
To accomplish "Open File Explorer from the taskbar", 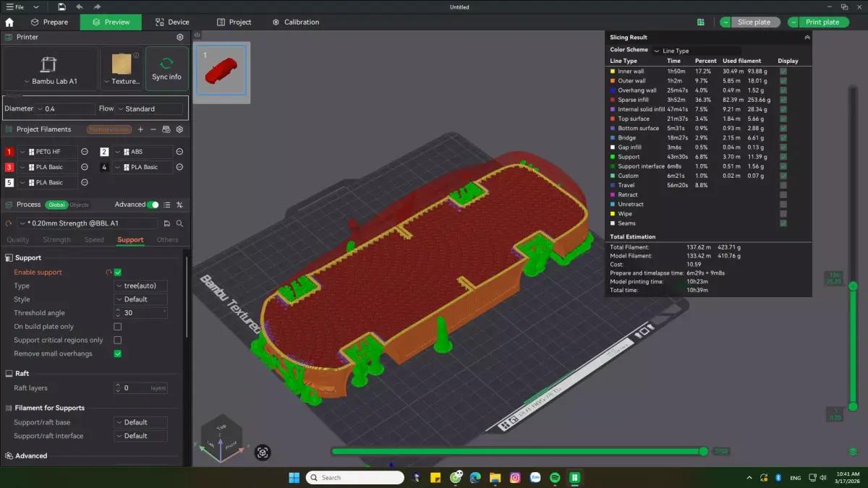I will pos(495,477).
